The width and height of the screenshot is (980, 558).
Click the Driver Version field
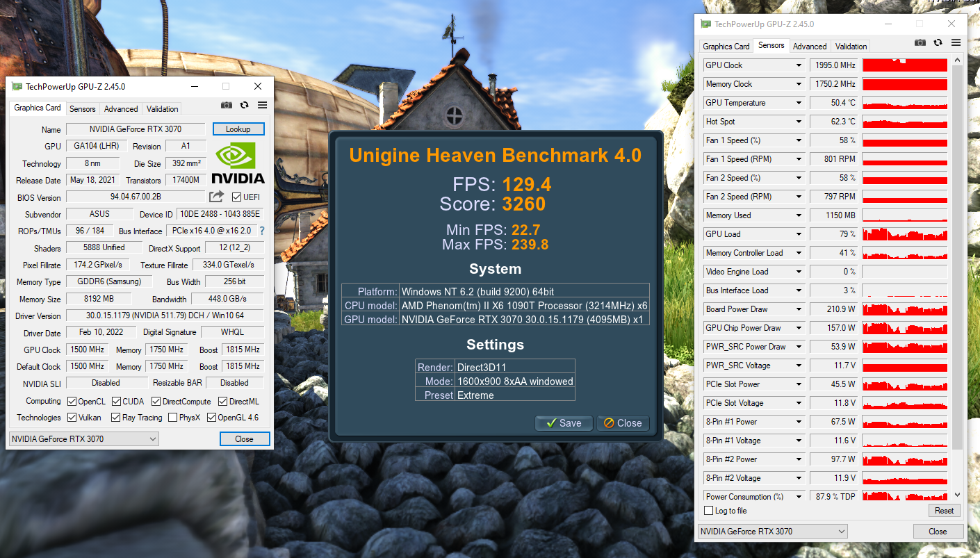pyautogui.click(x=165, y=316)
